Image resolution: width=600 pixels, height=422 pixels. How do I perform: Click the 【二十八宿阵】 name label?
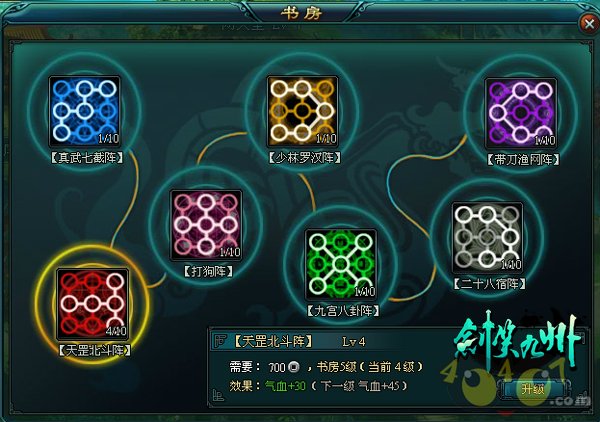tap(489, 284)
